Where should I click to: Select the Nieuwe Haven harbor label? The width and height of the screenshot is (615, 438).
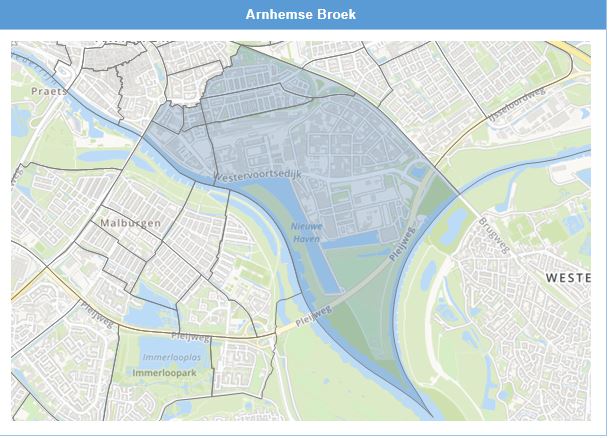point(307,233)
